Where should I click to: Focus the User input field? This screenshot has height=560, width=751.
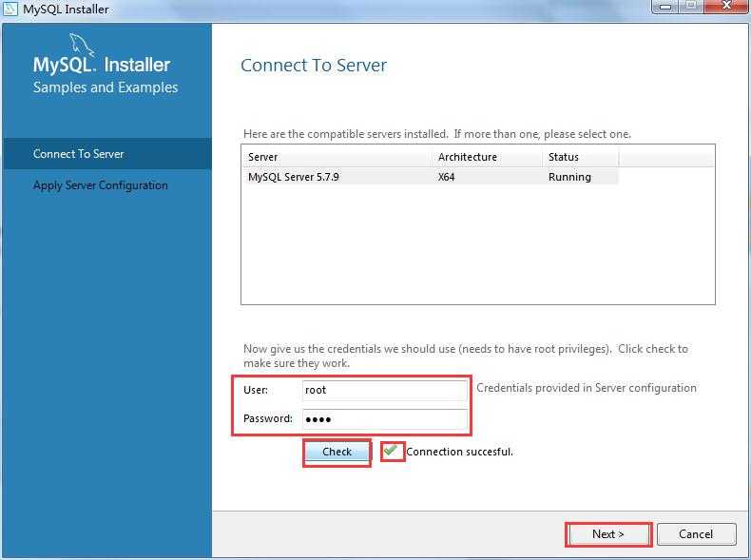coord(385,390)
